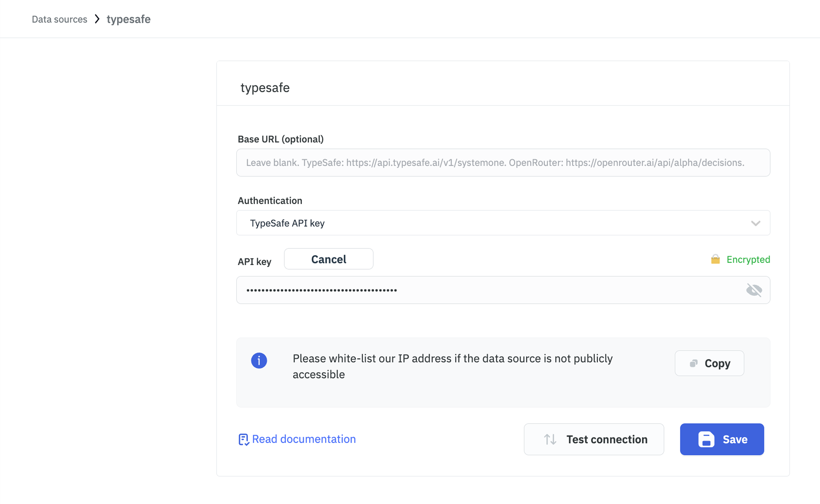Click the API key label
This screenshot has height=504, width=820.
[254, 261]
